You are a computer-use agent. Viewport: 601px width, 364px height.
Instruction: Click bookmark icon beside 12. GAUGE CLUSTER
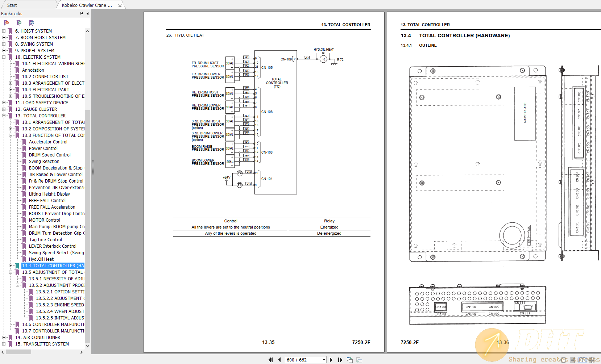(10, 109)
